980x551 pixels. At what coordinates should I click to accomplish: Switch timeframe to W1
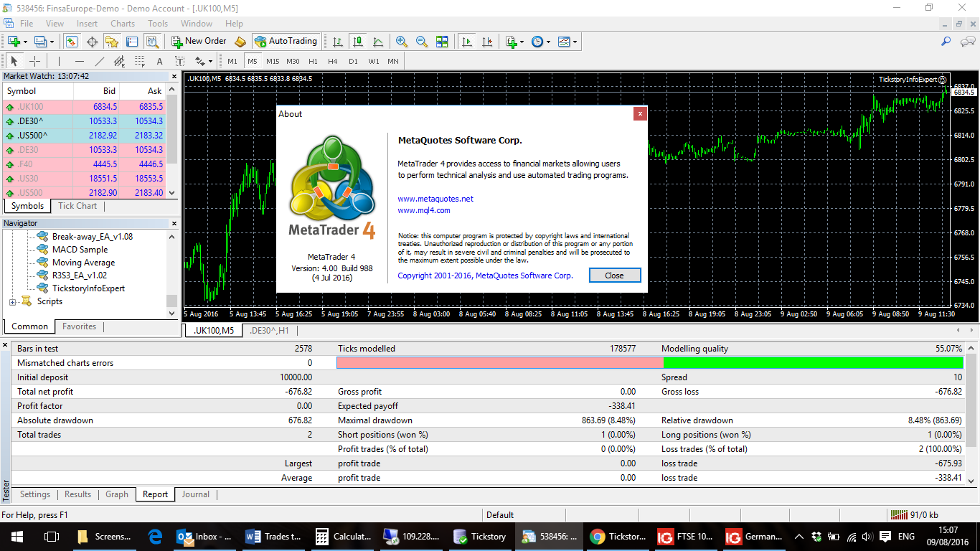(374, 61)
